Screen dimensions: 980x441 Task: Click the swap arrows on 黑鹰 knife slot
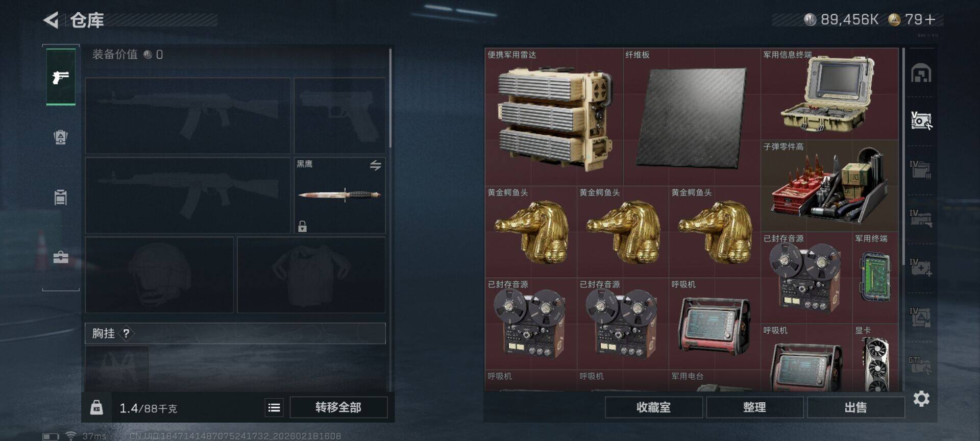[x=375, y=165]
